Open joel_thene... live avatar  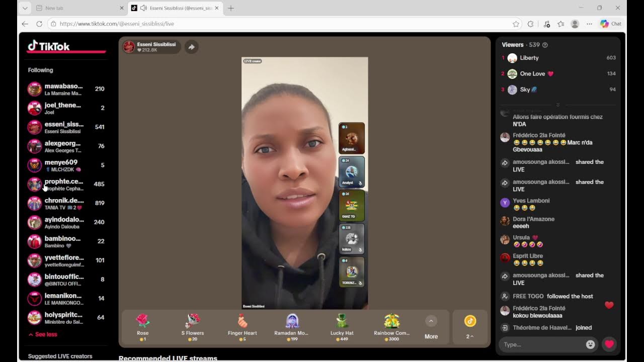point(34,108)
